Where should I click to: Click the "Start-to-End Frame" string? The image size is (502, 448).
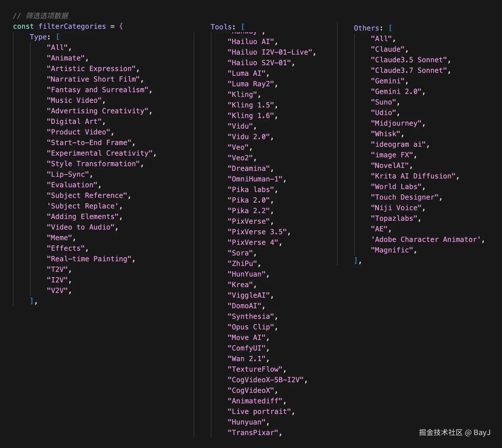(x=89, y=143)
